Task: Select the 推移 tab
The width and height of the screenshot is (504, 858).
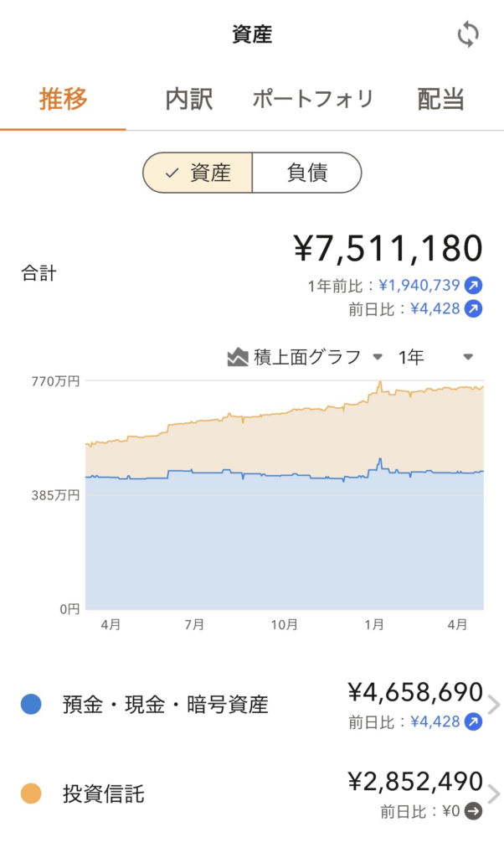Action: pyautogui.click(x=63, y=100)
